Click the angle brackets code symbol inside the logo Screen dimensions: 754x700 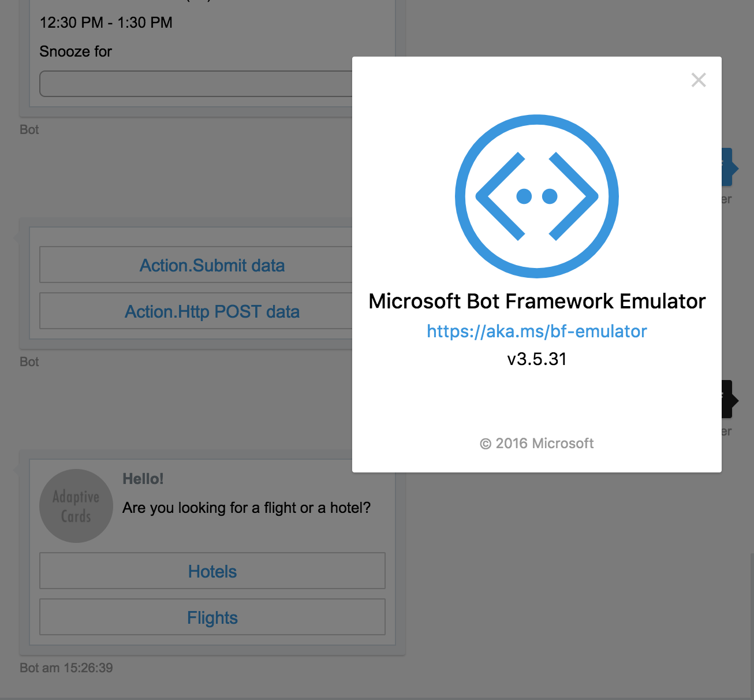[536, 196]
